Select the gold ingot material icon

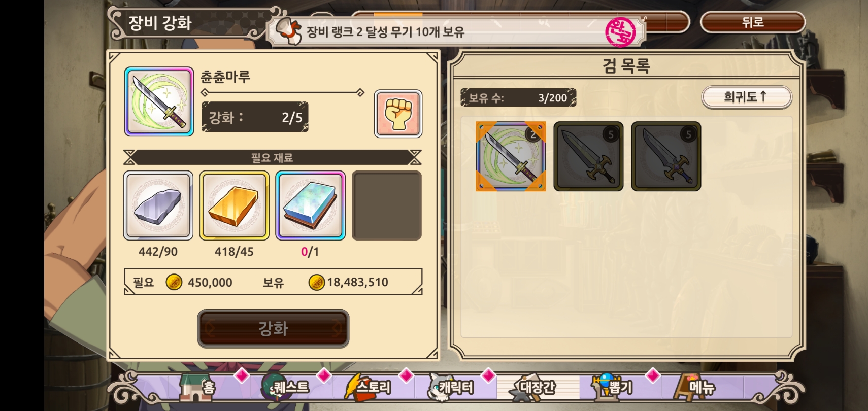[234, 205]
